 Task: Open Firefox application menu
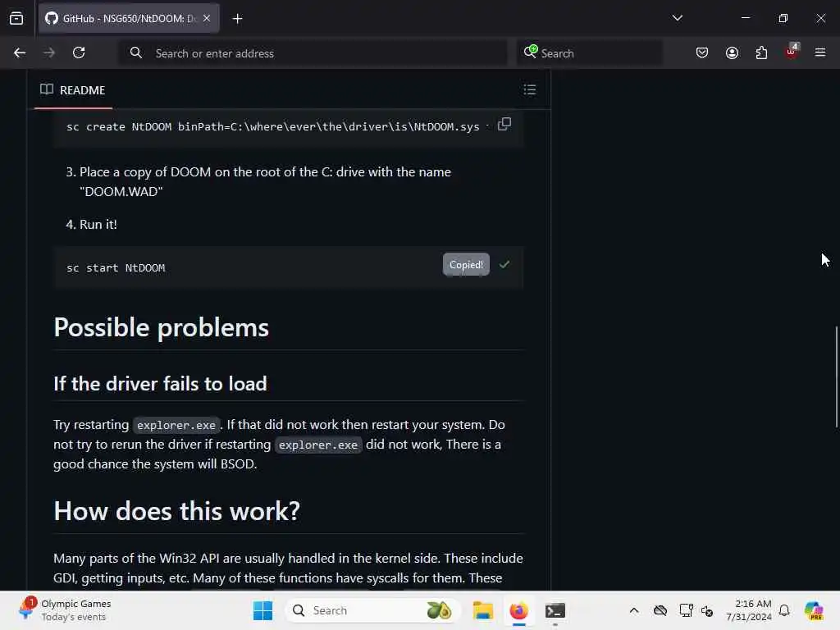click(820, 52)
